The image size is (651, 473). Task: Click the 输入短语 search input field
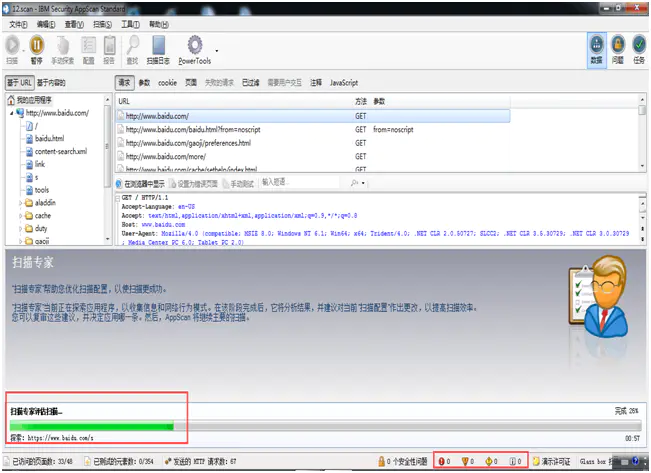[x=300, y=182]
